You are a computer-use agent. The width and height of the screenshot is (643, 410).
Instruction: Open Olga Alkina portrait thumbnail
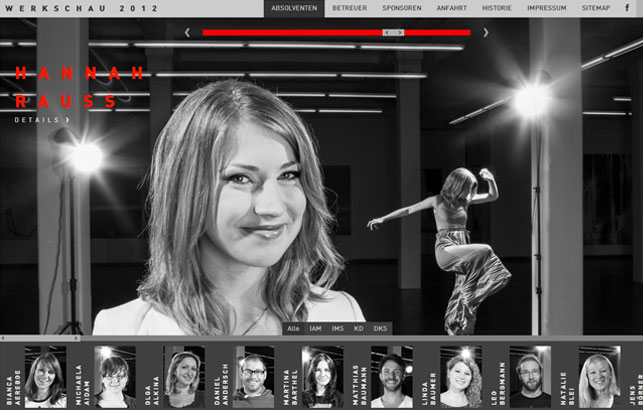coord(184,377)
